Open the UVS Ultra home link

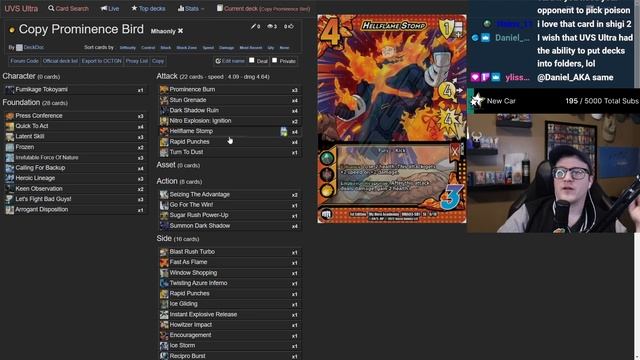coord(21,8)
